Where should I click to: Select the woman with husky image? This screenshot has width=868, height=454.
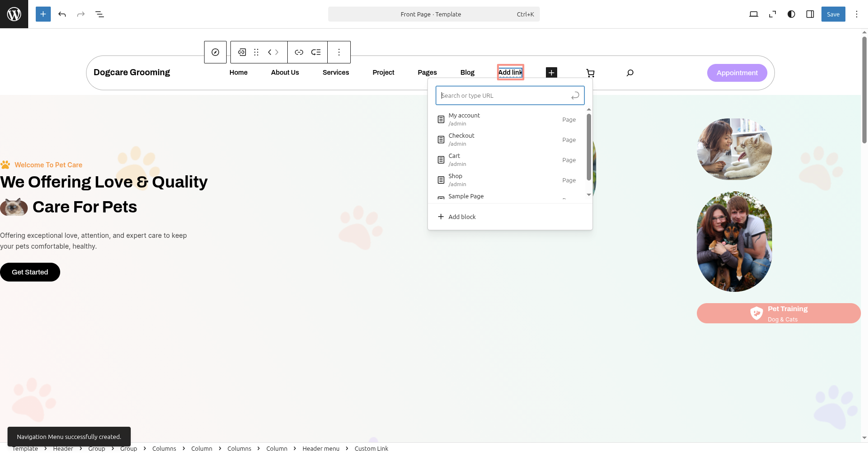pyautogui.click(x=734, y=149)
